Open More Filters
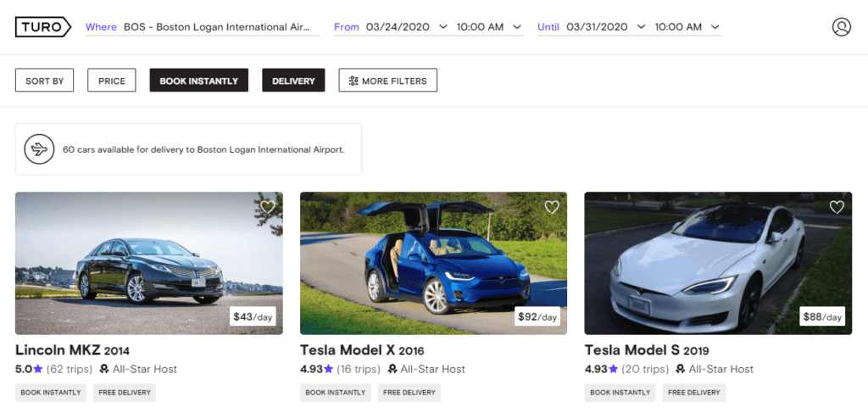 click(x=387, y=81)
